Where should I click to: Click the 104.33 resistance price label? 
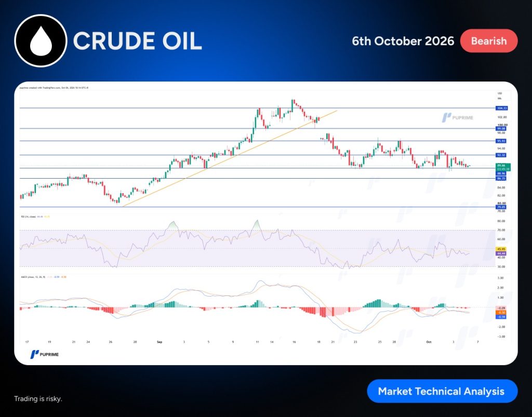(501, 108)
